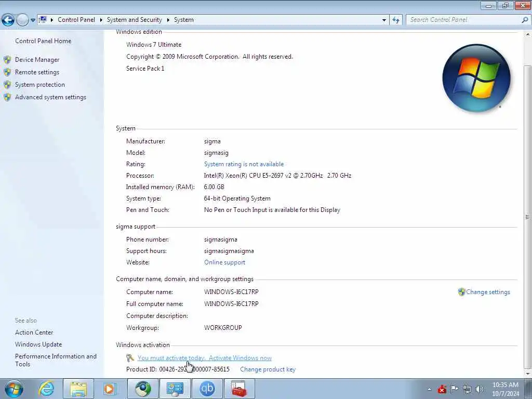
Task: Click the Windows 7 Ultimate text
Action: [154, 45]
